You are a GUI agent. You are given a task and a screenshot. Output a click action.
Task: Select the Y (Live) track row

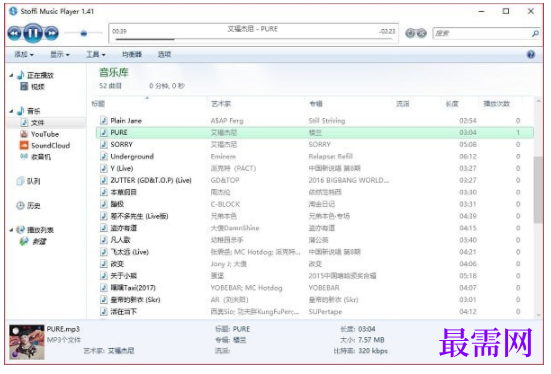coord(315,168)
